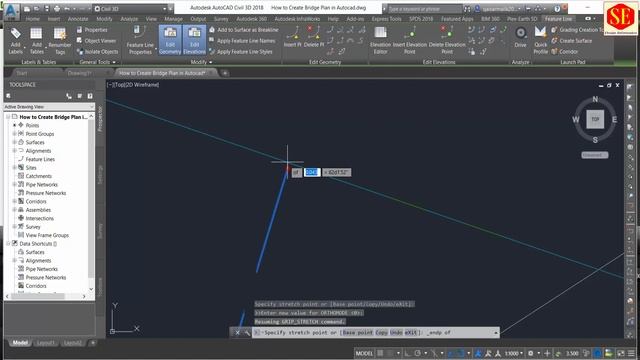Click Apply Feature Line Names

tap(242, 41)
